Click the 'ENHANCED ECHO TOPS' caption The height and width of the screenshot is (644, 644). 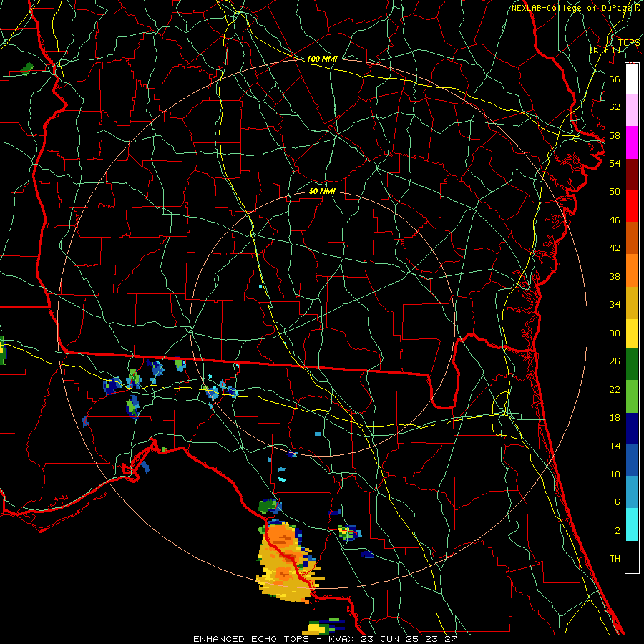[x=251, y=639]
